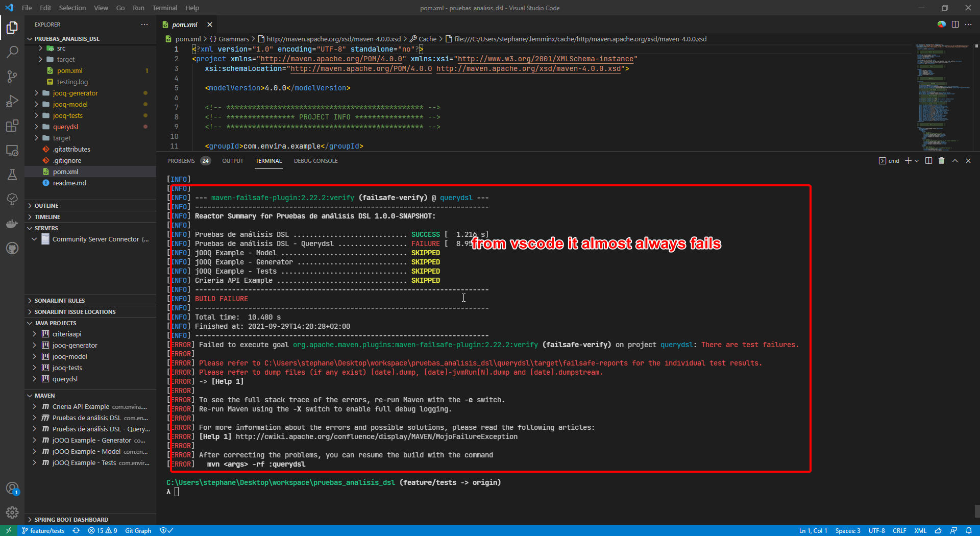Open the Manage settings gear
This screenshot has width=980, height=536.
pos(12,513)
